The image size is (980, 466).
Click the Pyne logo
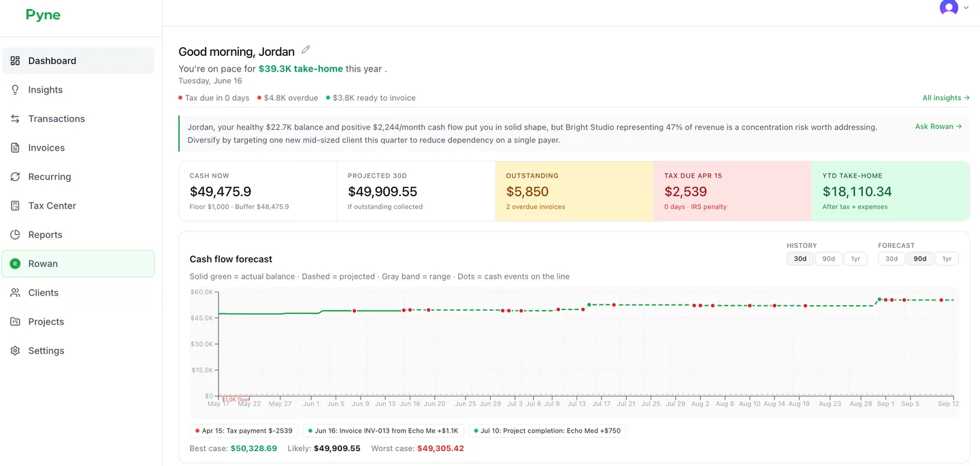[x=43, y=15]
